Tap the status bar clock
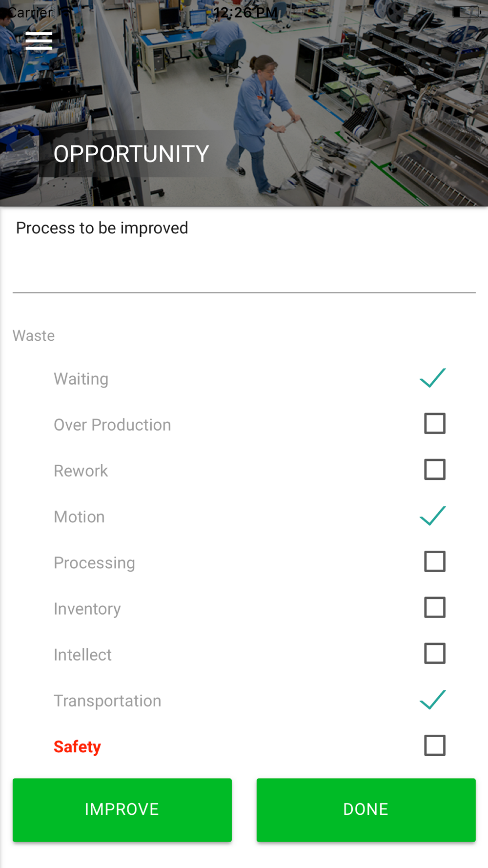This screenshot has width=488, height=868. (x=245, y=12)
